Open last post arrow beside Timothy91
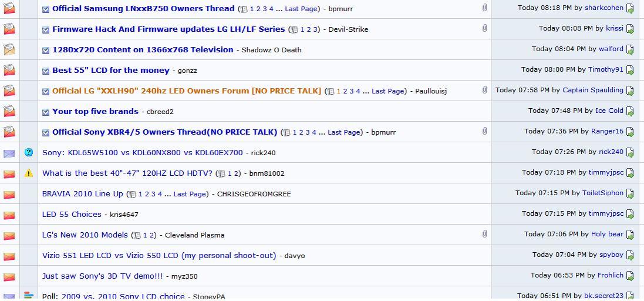 [x=630, y=70]
